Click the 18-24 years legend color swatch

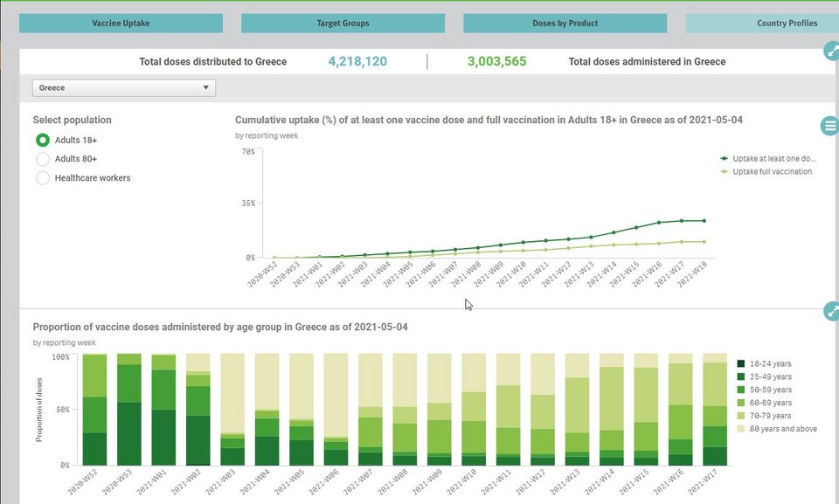pos(741,363)
